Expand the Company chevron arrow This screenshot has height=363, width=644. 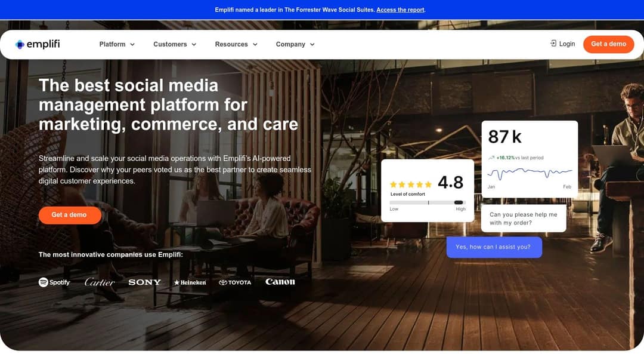click(x=312, y=44)
